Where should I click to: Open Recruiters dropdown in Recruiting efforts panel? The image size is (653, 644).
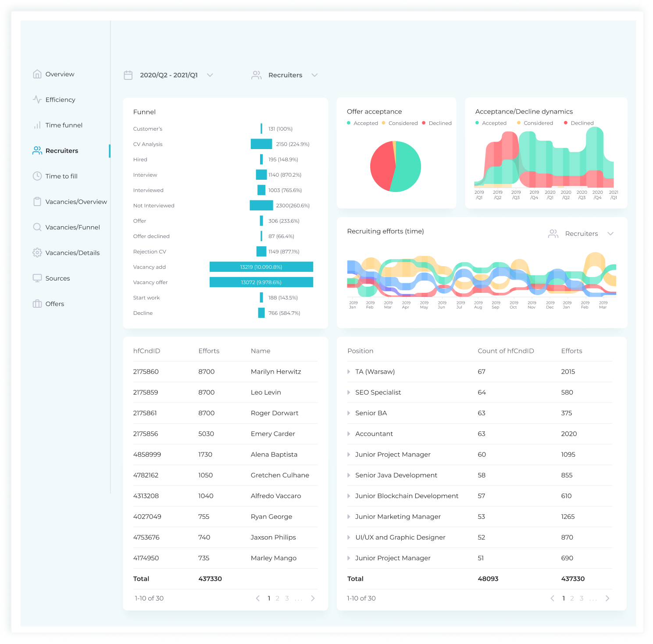point(581,234)
